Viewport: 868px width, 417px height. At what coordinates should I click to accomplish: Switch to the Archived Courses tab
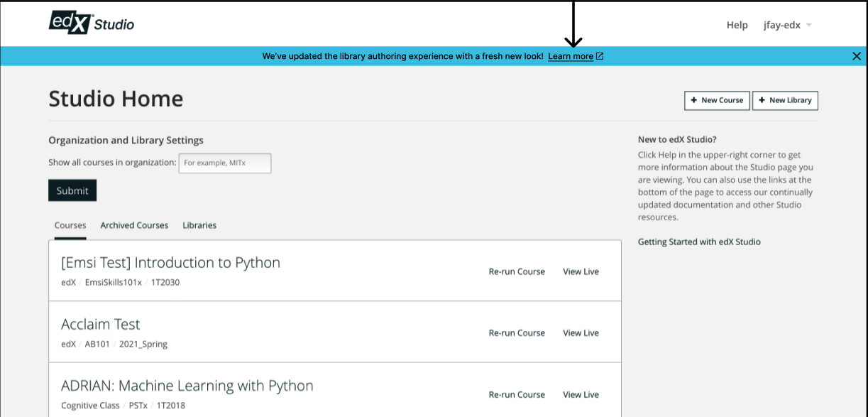[x=134, y=225]
